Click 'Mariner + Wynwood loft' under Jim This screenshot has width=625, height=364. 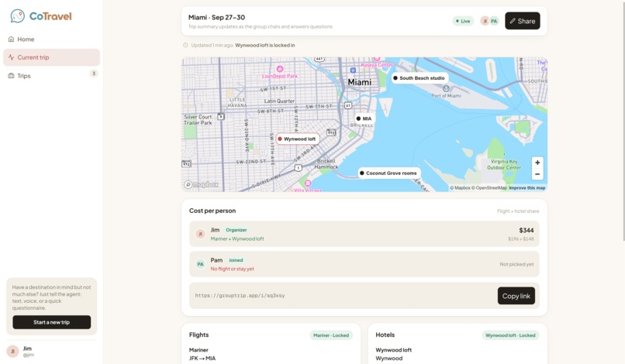[237, 239]
